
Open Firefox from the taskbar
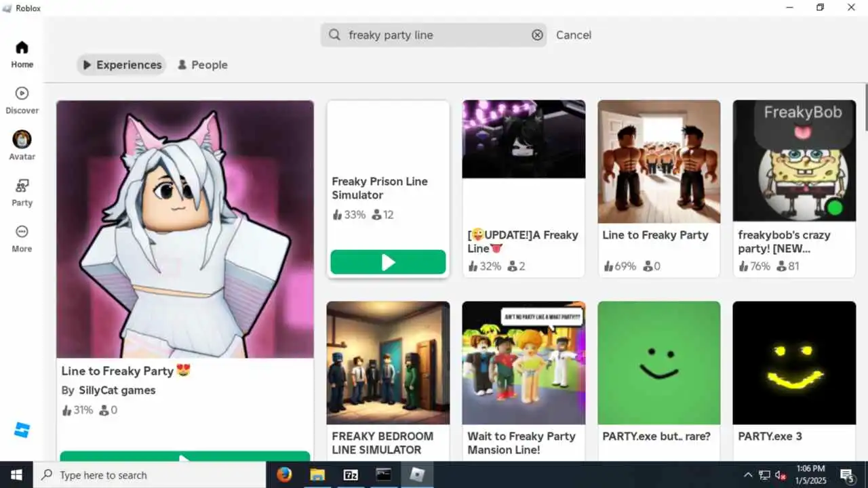click(284, 474)
